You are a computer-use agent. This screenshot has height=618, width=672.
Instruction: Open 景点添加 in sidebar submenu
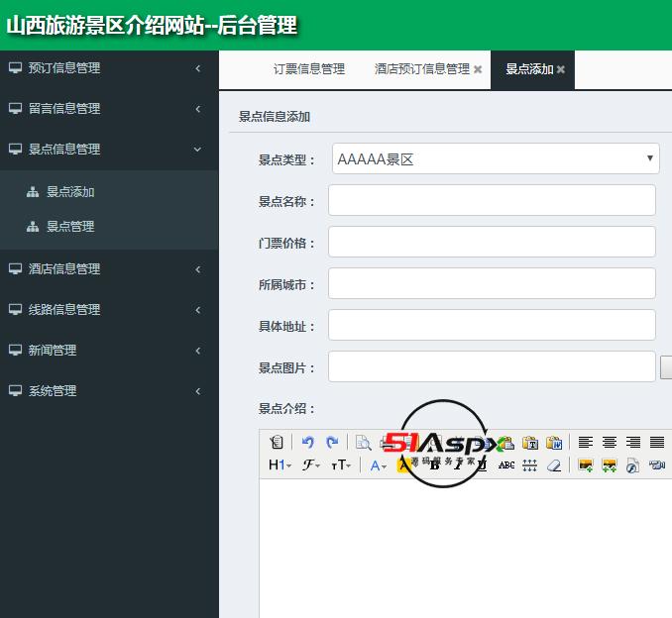(x=70, y=191)
